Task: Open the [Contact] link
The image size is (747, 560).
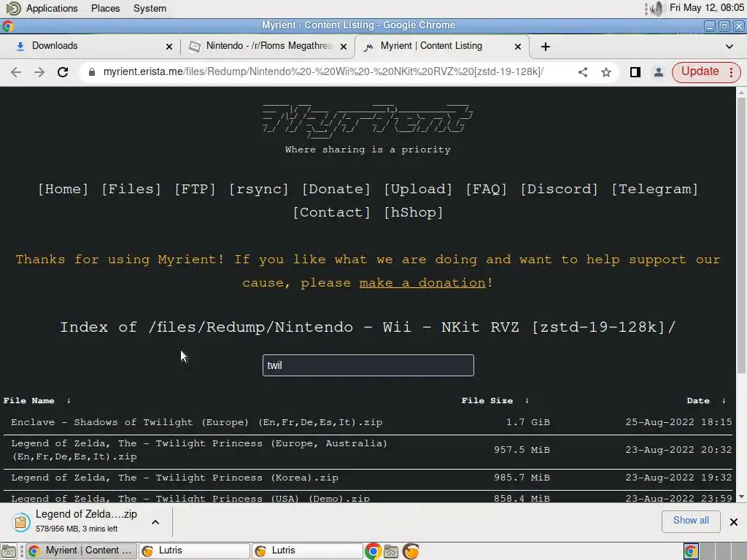Action: pos(332,212)
